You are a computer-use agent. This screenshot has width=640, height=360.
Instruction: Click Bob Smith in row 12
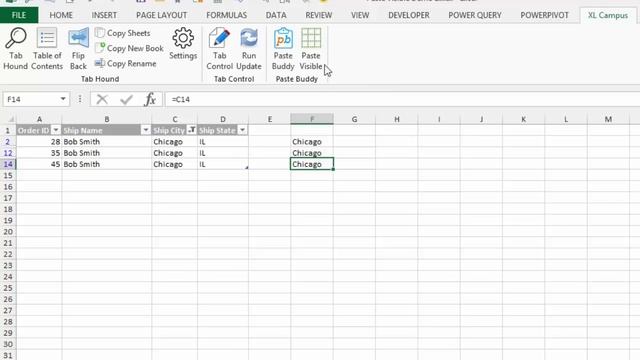click(x=107, y=153)
